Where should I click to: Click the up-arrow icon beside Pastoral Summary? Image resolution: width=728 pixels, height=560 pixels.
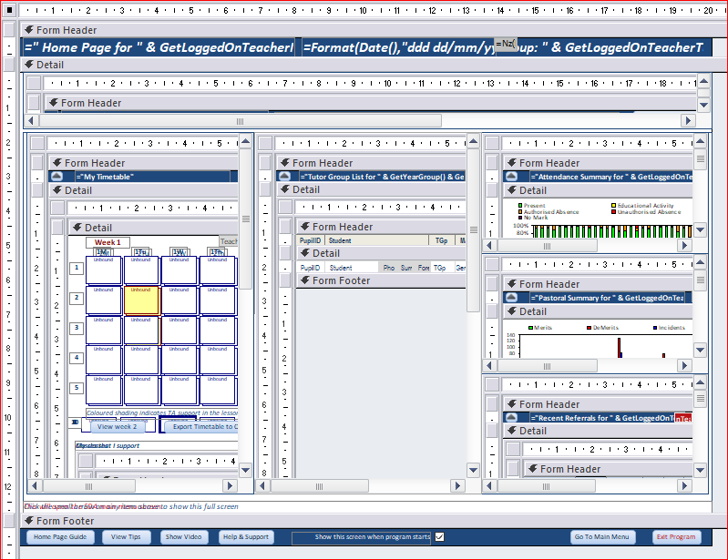click(x=511, y=298)
